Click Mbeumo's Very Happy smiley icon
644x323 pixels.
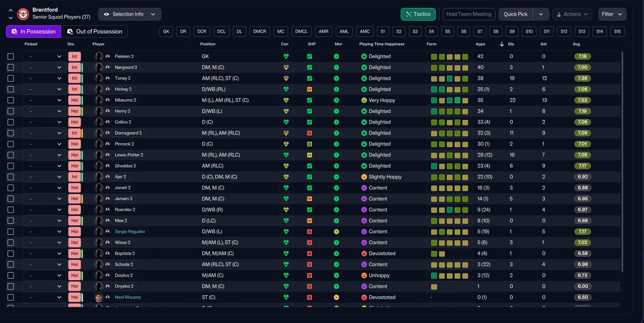pyautogui.click(x=364, y=100)
